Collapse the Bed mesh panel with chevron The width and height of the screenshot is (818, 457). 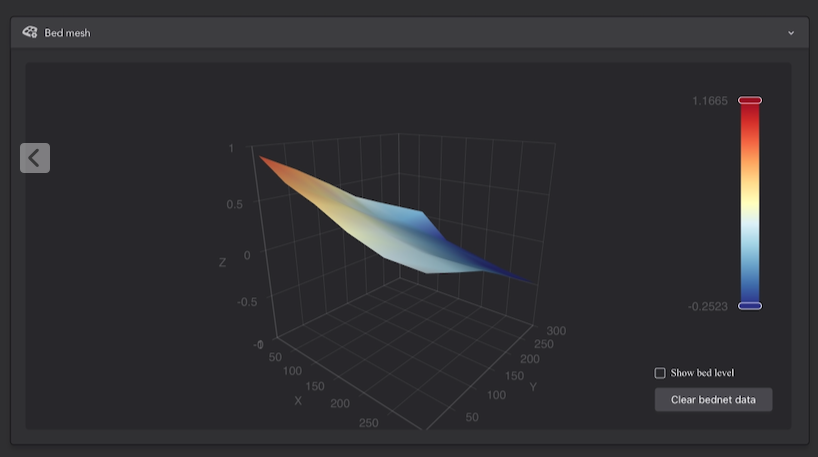pos(791,33)
